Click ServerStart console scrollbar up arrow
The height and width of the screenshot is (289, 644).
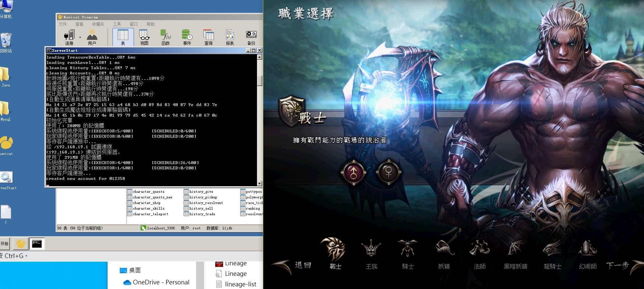259,57
